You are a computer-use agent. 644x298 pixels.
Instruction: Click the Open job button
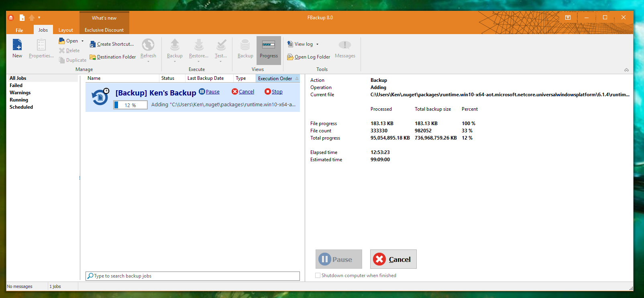pos(69,41)
